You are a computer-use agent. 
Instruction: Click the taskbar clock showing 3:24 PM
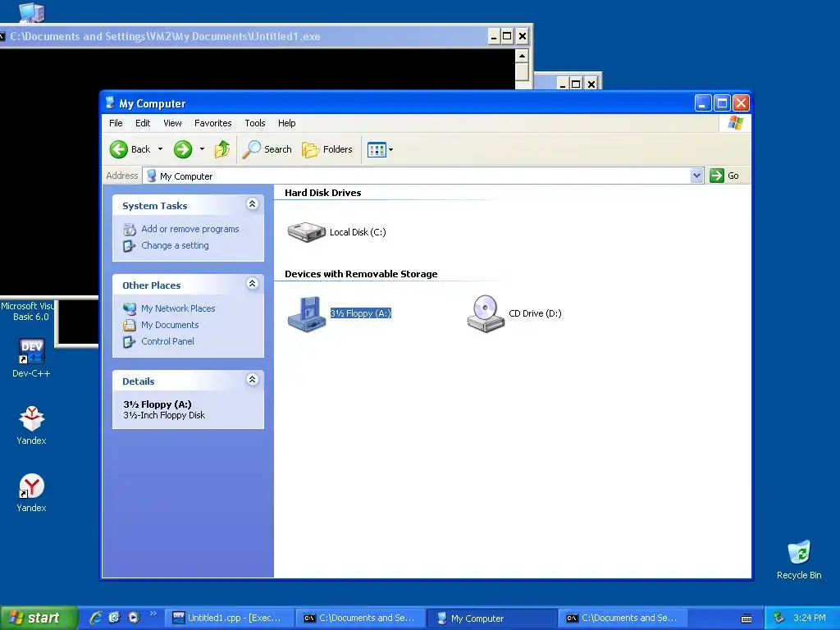tap(810, 619)
